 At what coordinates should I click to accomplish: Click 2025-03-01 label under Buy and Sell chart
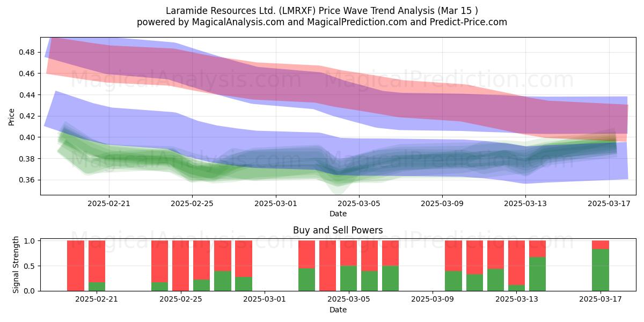[x=265, y=300]
